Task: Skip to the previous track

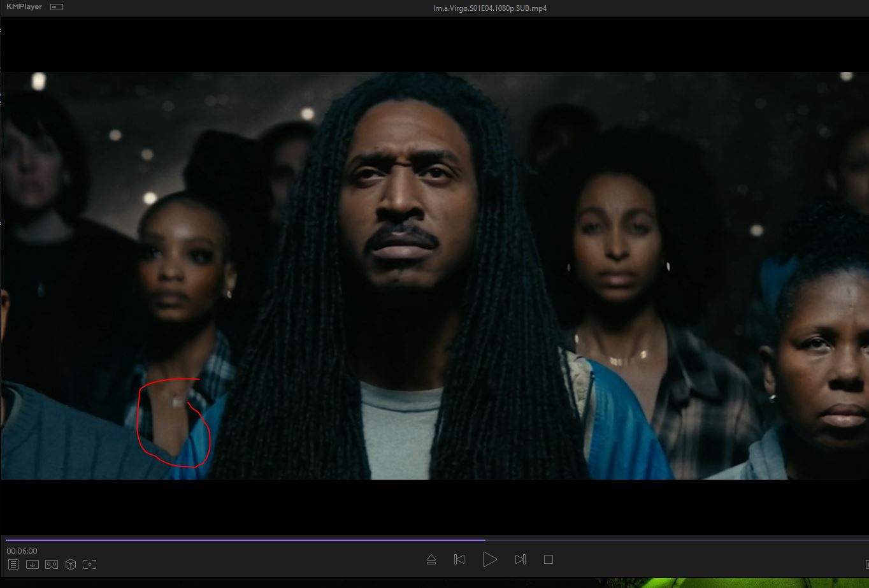Action: click(x=459, y=559)
